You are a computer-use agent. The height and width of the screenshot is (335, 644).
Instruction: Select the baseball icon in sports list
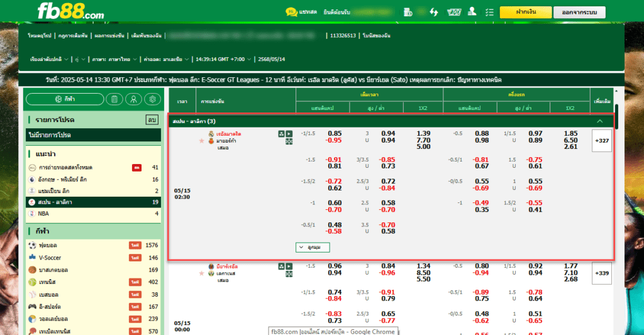(x=33, y=294)
